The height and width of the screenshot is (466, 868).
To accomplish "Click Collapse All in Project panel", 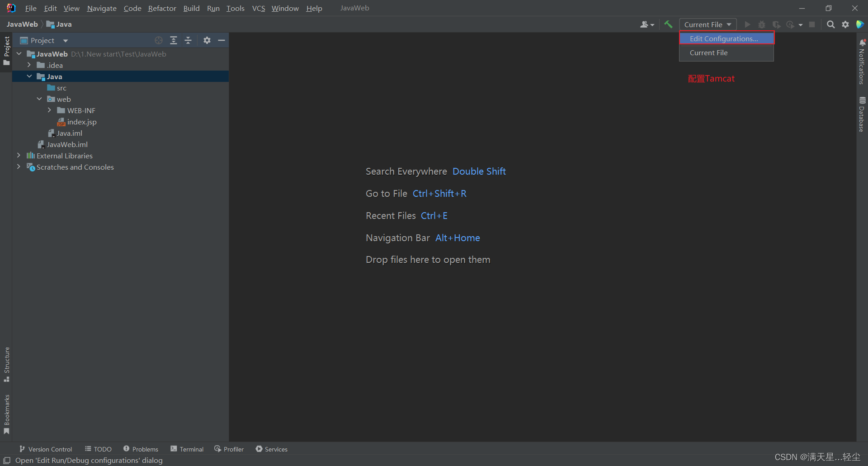I will 189,40.
